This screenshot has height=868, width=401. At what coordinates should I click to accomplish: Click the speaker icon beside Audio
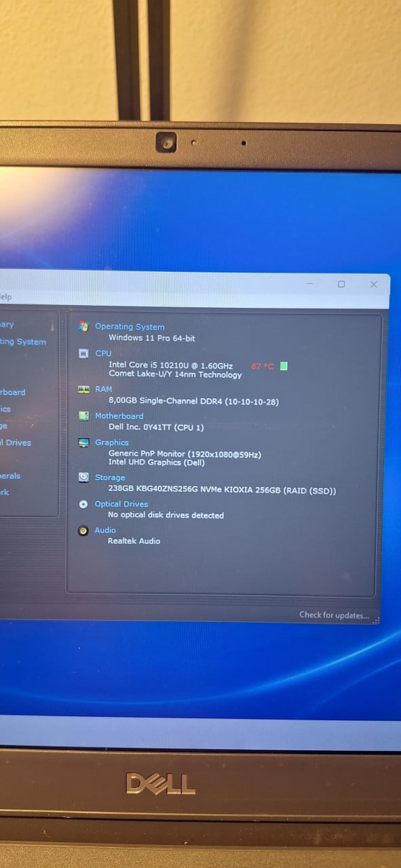click(83, 530)
